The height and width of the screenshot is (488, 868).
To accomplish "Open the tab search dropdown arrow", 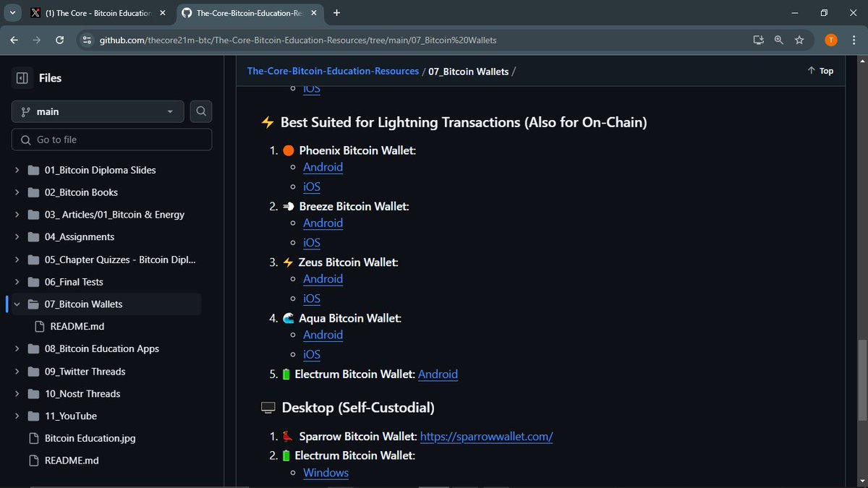I will (x=13, y=13).
